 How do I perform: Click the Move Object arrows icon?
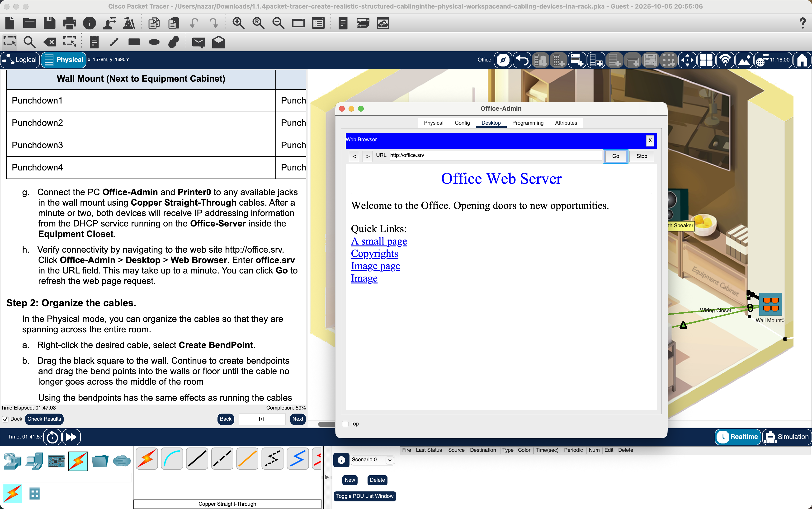[x=687, y=60]
